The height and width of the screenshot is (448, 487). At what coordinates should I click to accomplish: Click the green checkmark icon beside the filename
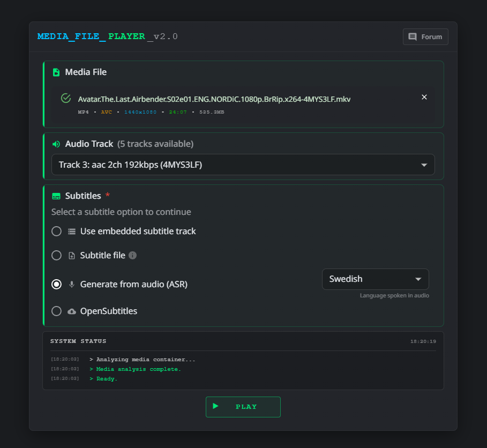point(66,98)
